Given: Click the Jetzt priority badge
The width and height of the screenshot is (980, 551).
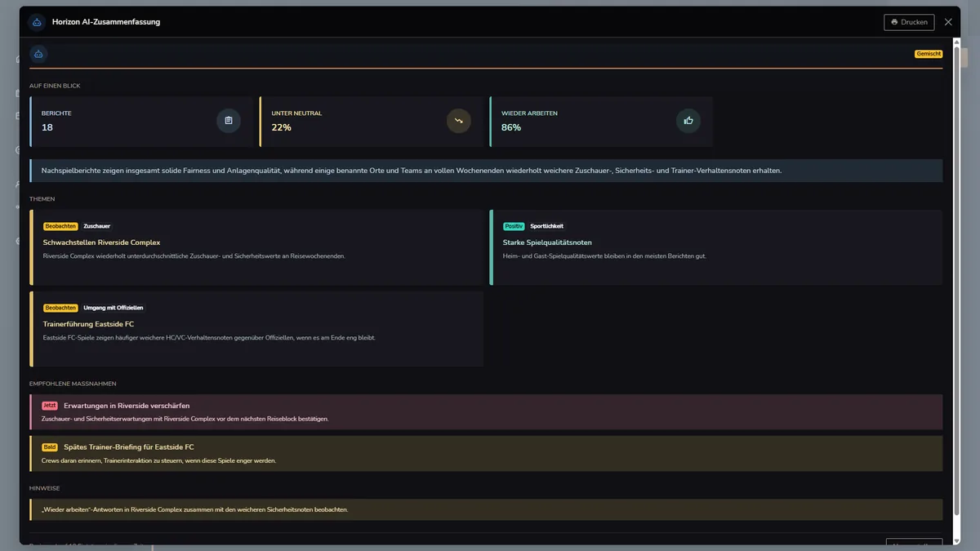Looking at the screenshot, I should (x=50, y=406).
